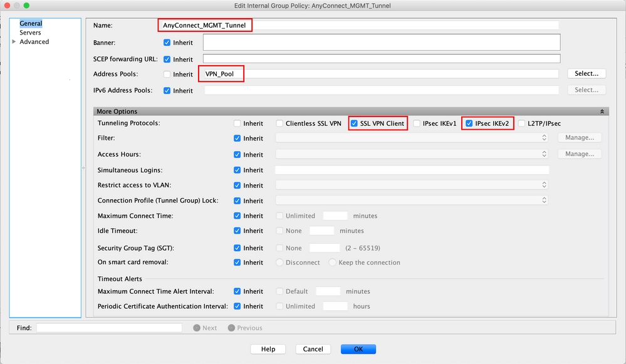
Task: Click the Simultaneous Logins field
Action: click(x=412, y=170)
